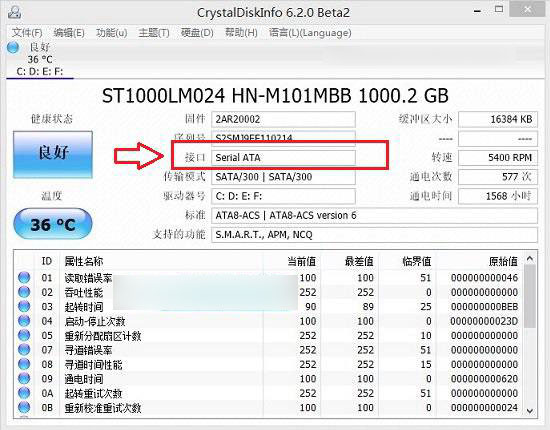550x430 pixels.
Task: Click the attribute name 重新校准重试次数
Action: click(103, 408)
